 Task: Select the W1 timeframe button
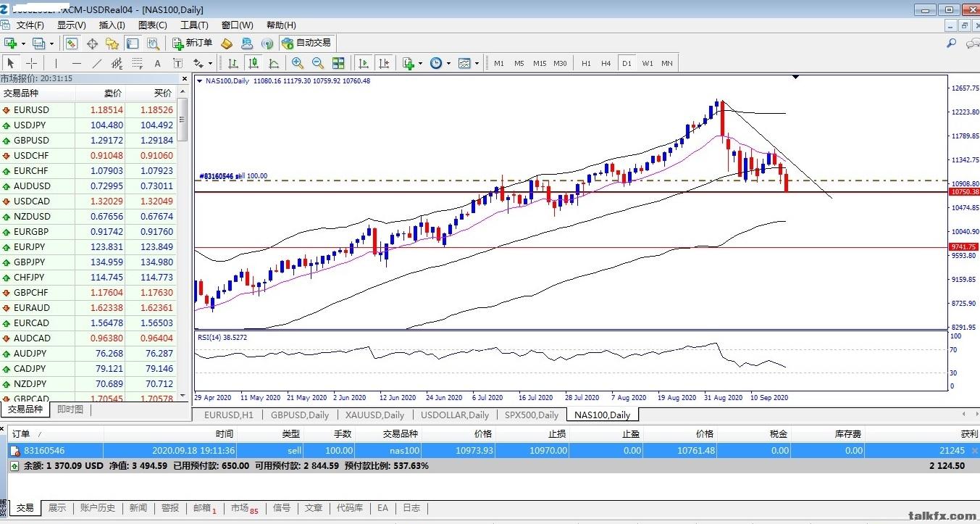tap(648, 63)
